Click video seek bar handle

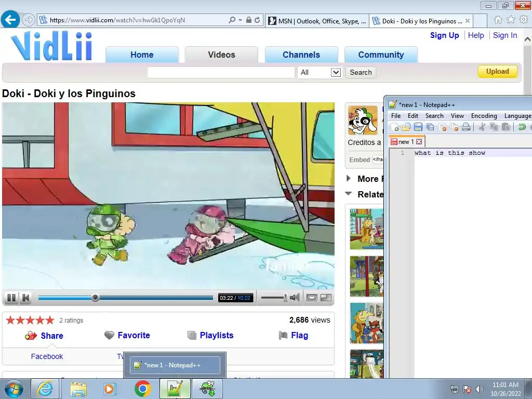(x=96, y=298)
